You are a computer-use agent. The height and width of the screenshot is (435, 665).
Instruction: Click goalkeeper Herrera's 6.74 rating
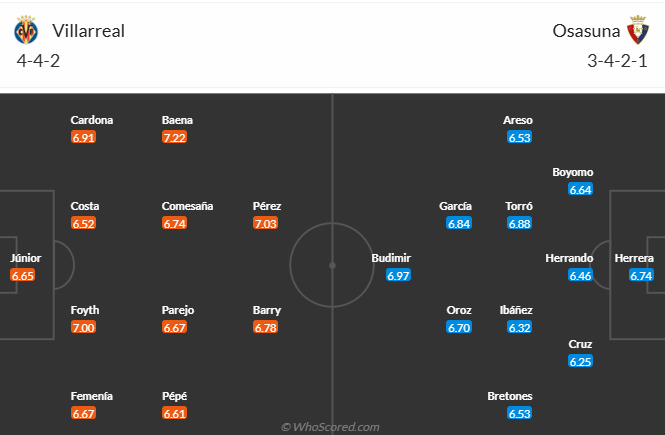pyautogui.click(x=641, y=275)
